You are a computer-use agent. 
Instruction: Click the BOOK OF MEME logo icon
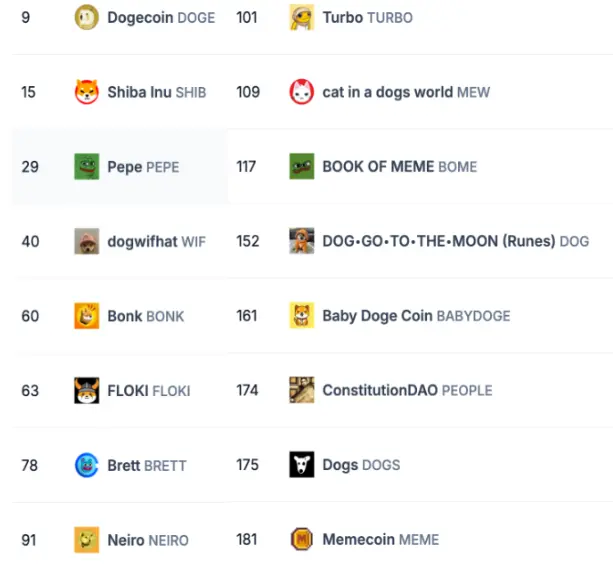302,167
